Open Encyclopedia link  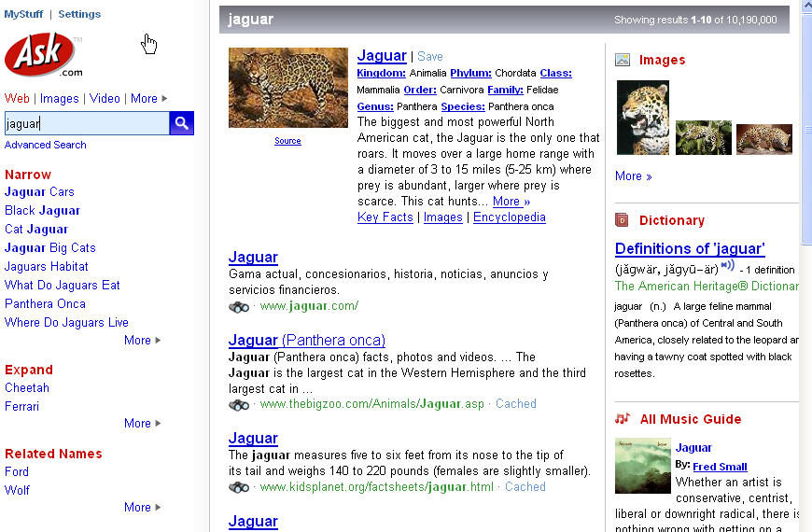510,217
